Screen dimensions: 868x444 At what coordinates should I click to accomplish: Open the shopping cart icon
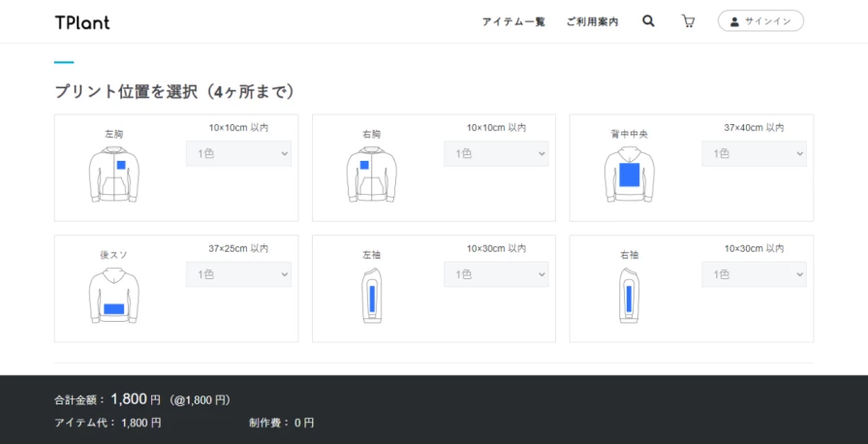pos(688,21)
